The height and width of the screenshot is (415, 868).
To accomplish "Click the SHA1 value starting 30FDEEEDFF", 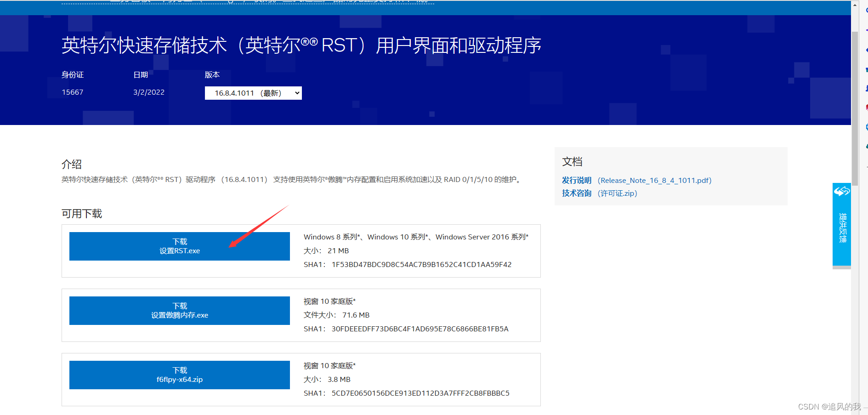I will click(420, 329).
